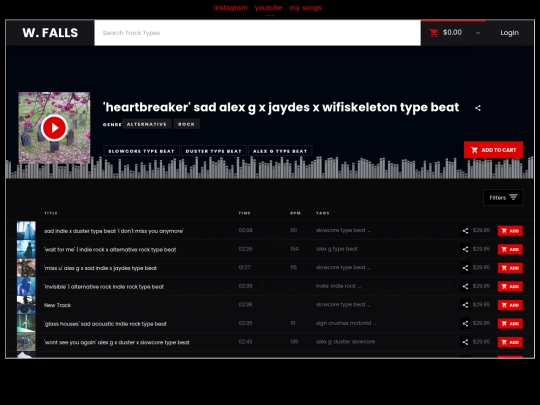
Task: Add 'invisible' track to cart
Action: click(x=510, y=286)
